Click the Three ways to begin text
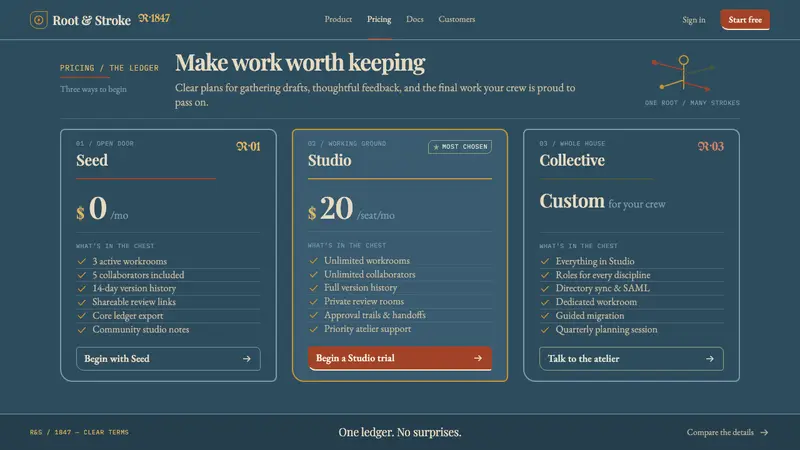Screen dimensions: 800x450 pos(93,89)
